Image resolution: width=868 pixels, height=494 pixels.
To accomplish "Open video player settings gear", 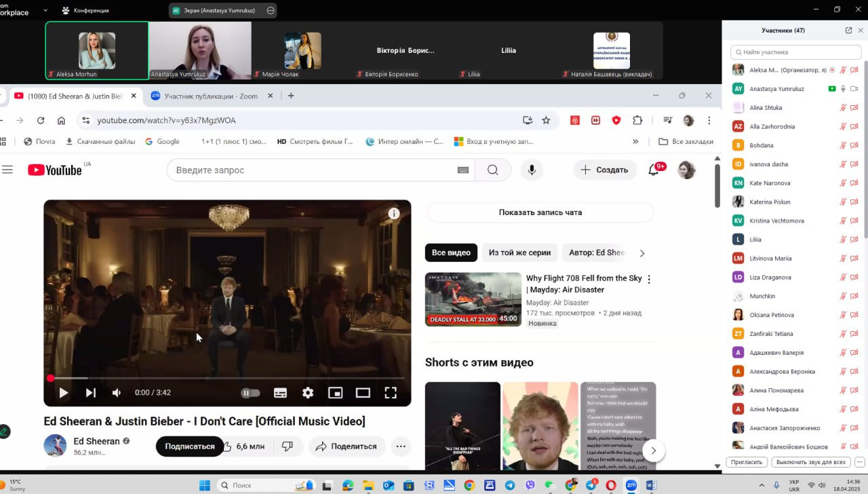I will [x=308, y=392].
